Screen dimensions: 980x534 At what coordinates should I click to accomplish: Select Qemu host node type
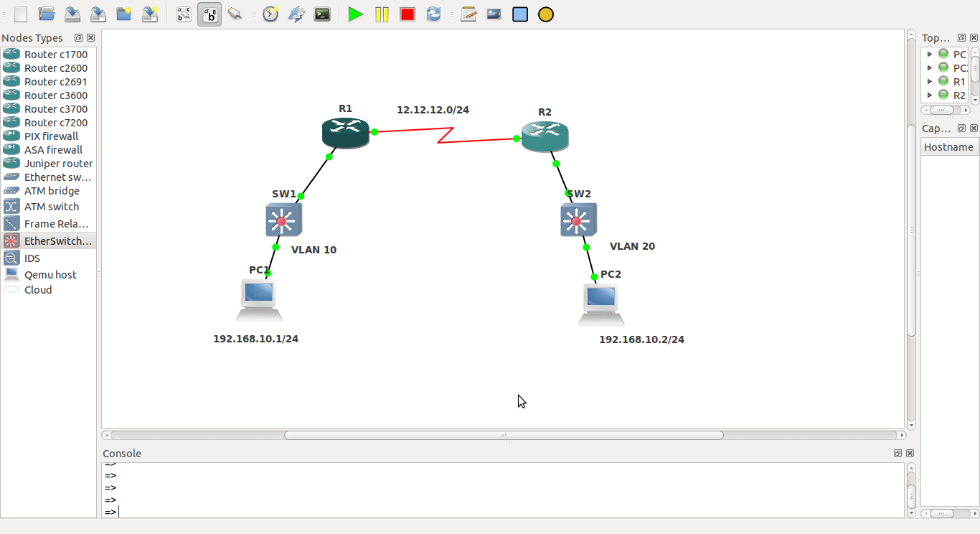click(x=48, y=275)
